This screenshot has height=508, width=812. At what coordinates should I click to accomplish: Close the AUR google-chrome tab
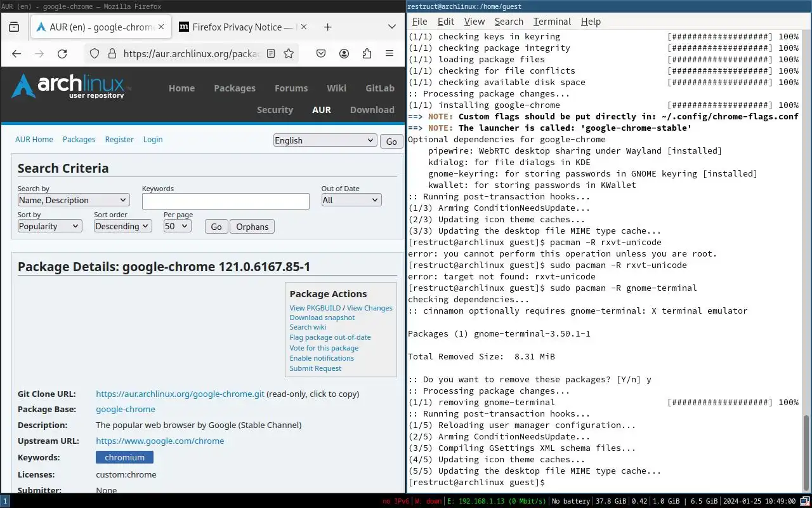(160, 27)
